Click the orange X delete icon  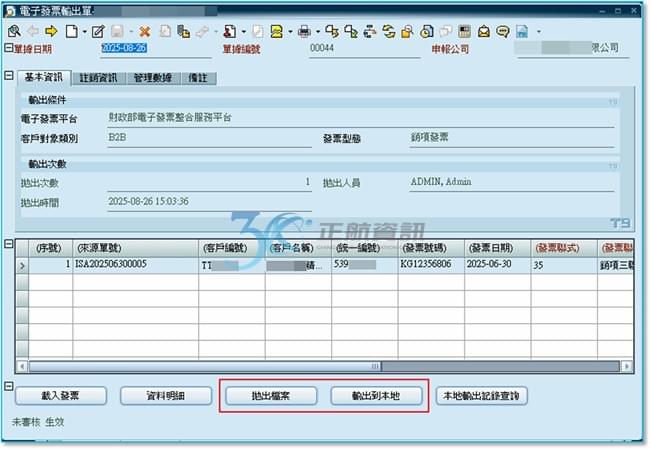click(145, 32)
